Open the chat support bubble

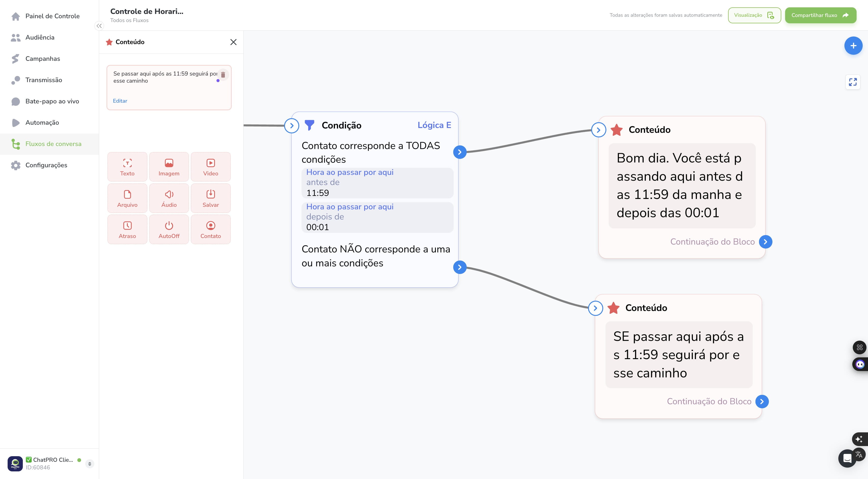847,458
